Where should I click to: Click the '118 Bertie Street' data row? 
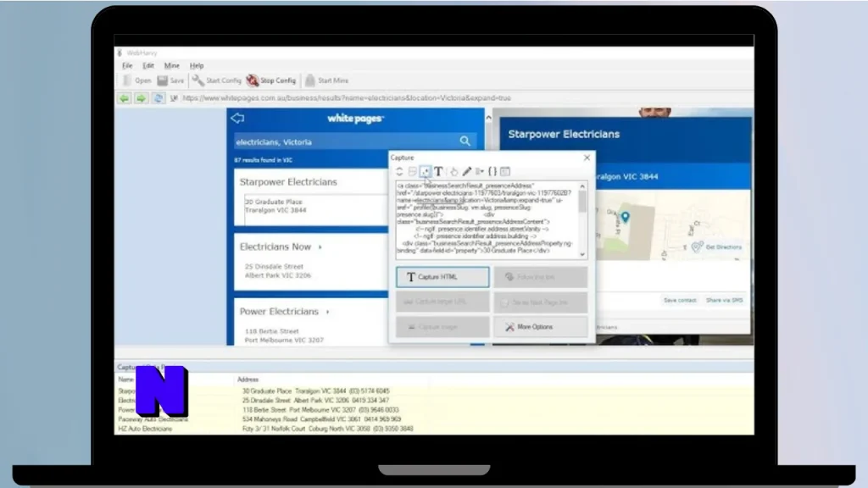[x=434, y=410]
